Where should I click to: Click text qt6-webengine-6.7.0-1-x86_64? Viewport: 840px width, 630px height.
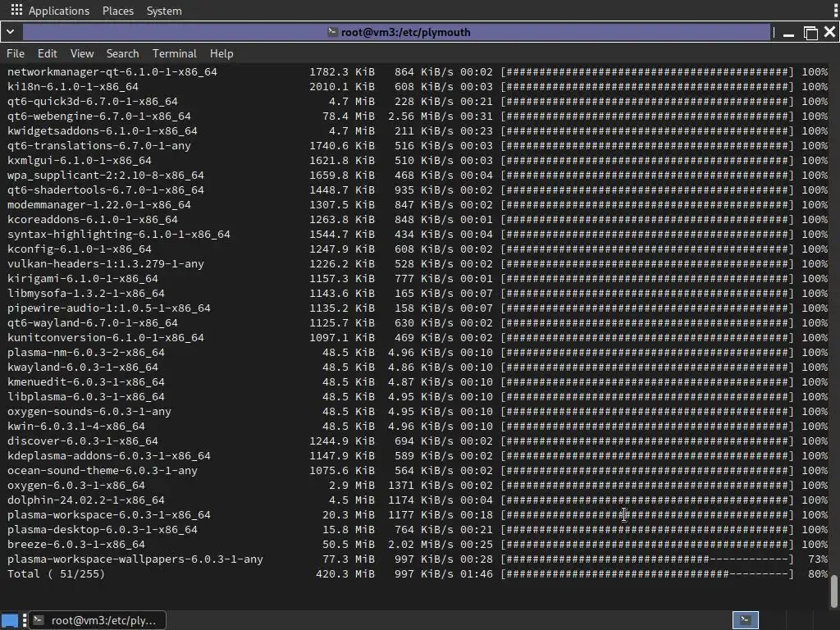[99, 116]
